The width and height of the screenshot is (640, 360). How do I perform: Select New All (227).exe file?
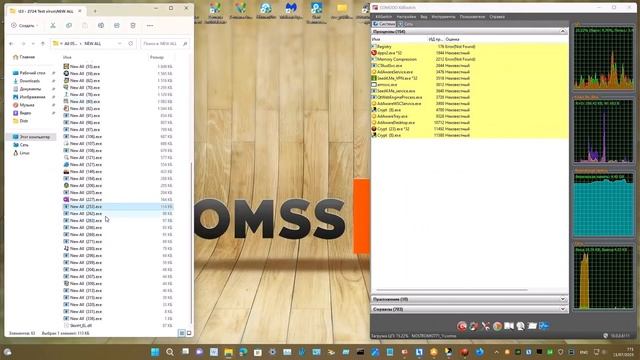tap(118, 200)
